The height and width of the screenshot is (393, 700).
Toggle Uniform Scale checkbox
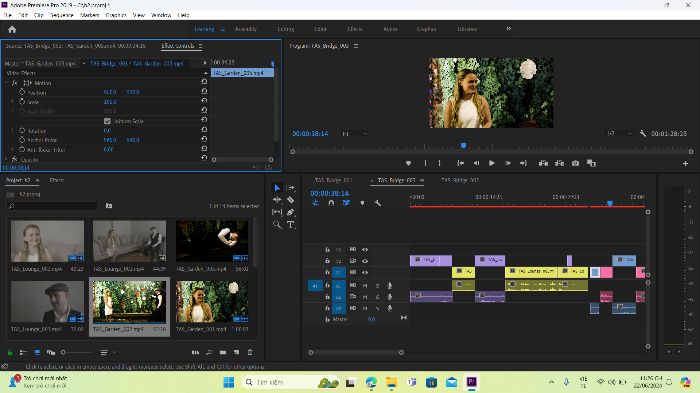tap(107, 121)
